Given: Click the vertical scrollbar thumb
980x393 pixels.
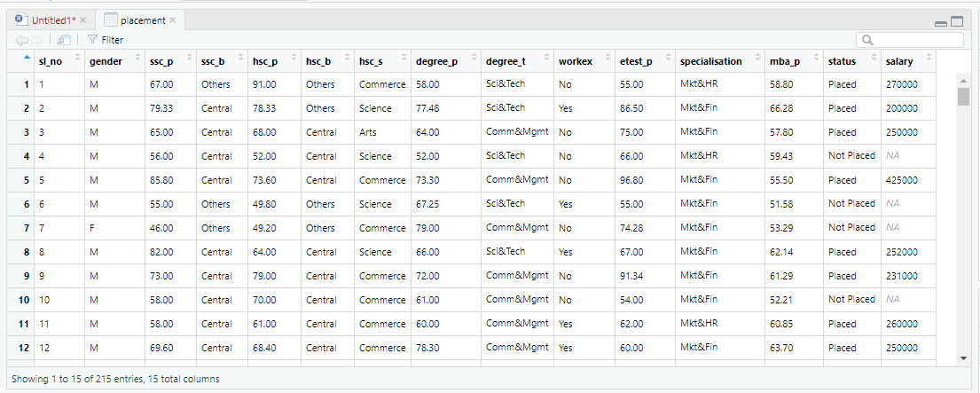Looking at the screenshot, I should pyautogui.click(x=963, y=96).
